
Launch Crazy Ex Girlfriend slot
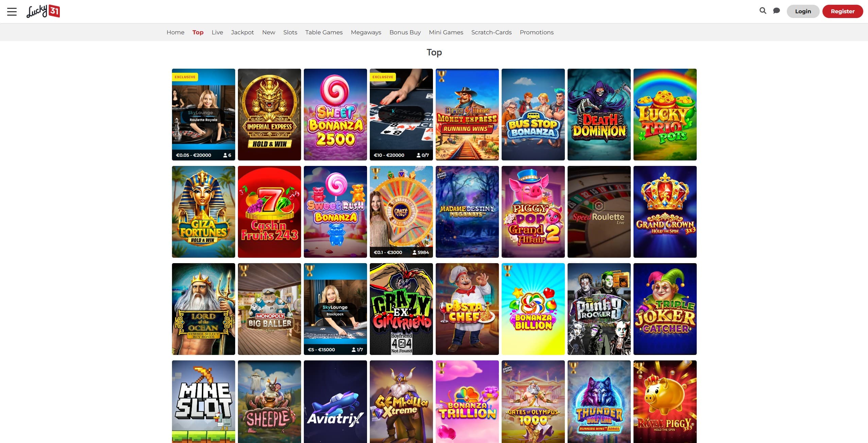[x=401, y=309]
